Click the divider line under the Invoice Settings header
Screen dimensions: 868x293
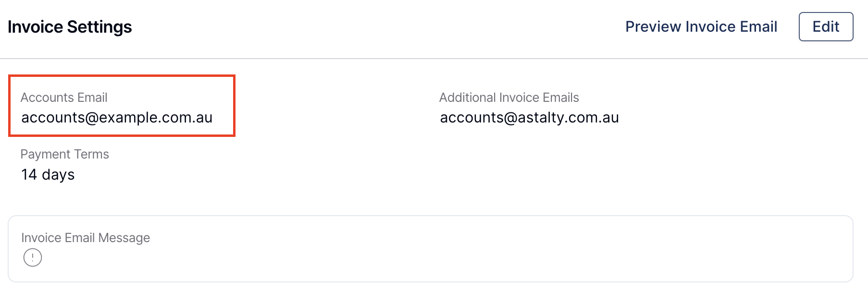[434, 59]
